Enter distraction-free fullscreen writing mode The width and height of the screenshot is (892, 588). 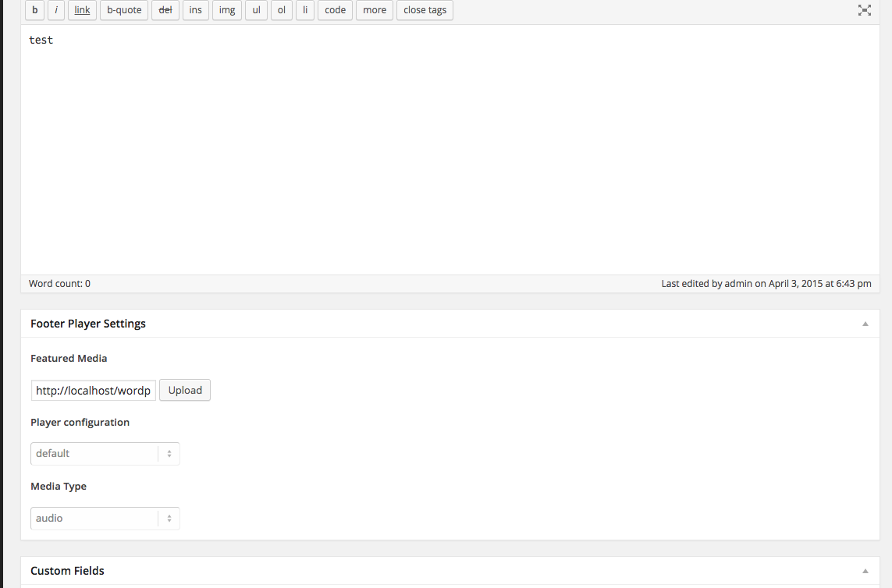(864, 10)
